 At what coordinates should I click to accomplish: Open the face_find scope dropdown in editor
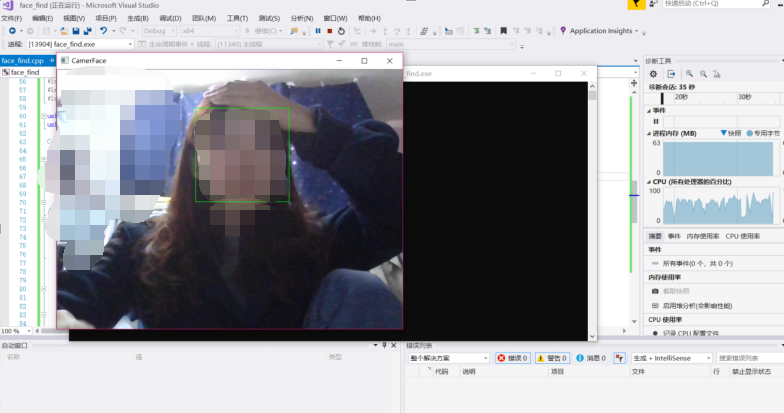(30, 72)
